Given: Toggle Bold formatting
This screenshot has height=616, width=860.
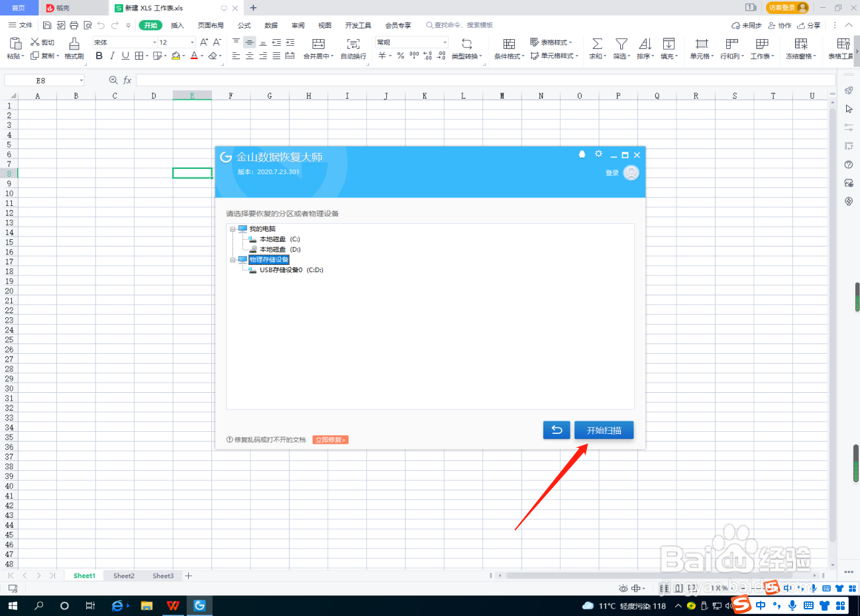Looking at the screenshot, I should click(x=99, y=56).
